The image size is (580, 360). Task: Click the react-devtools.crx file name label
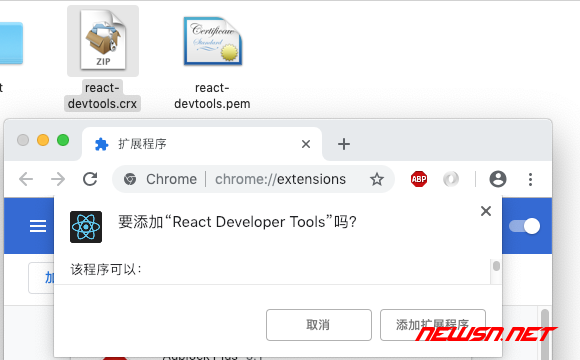point(102,96)
